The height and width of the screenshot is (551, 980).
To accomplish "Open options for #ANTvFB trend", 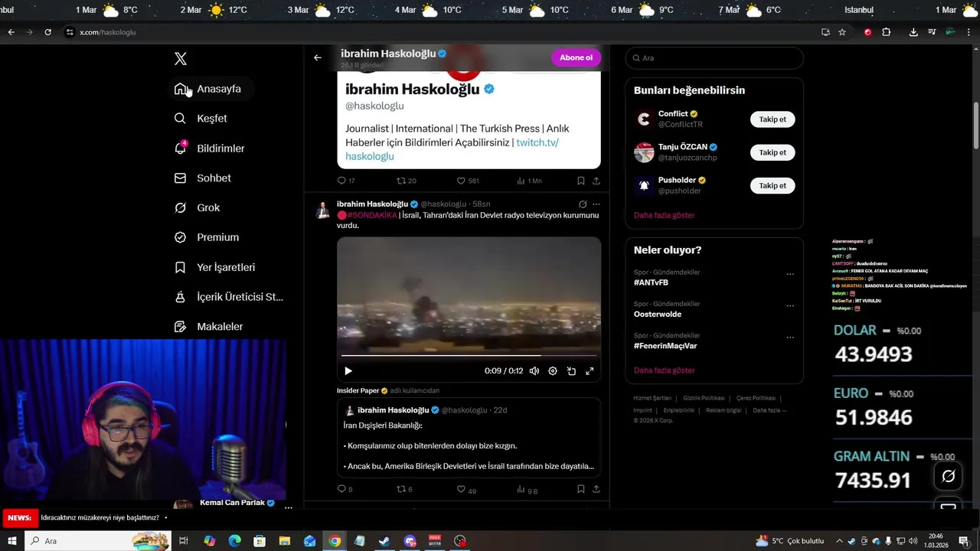I will (790, 274).
